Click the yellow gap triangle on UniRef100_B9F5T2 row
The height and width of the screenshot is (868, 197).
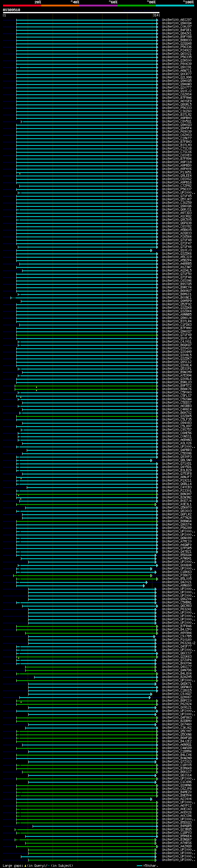point(36,387)
